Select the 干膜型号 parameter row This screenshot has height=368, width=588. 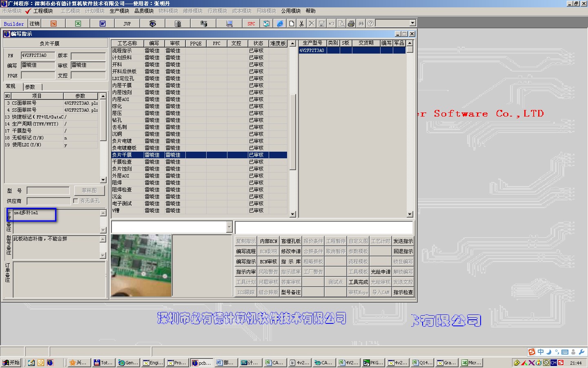click(51, 131)
